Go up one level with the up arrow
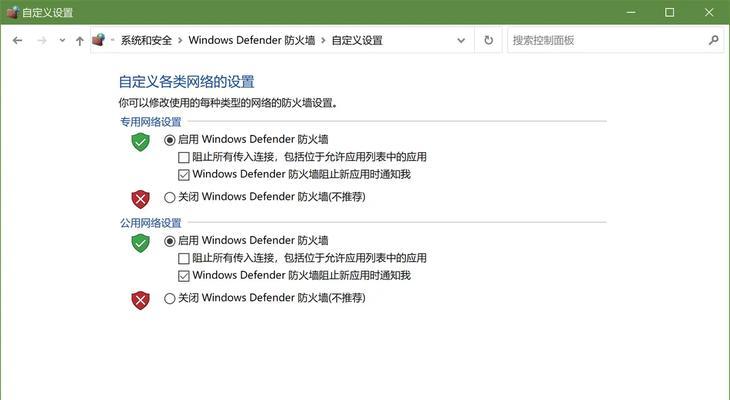Viewport: 730px width, 400px height. (x=80, y=41)
